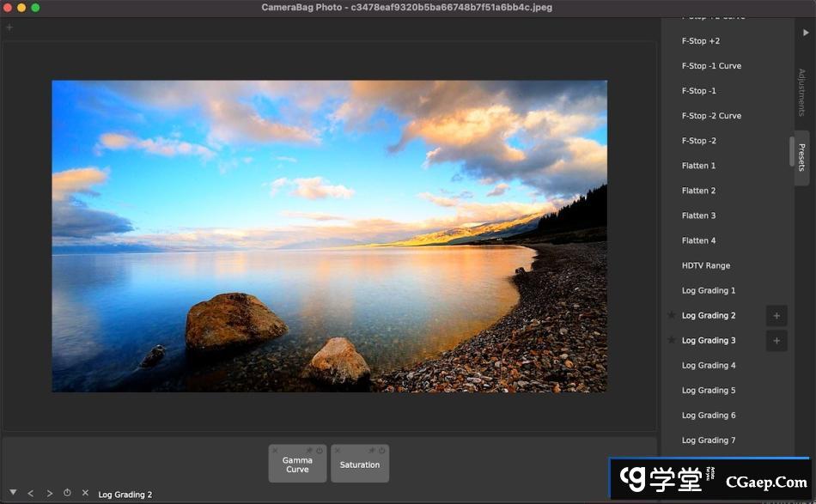Go to the next preset with right arrow
816x504 pixels.
coord(49,494)
